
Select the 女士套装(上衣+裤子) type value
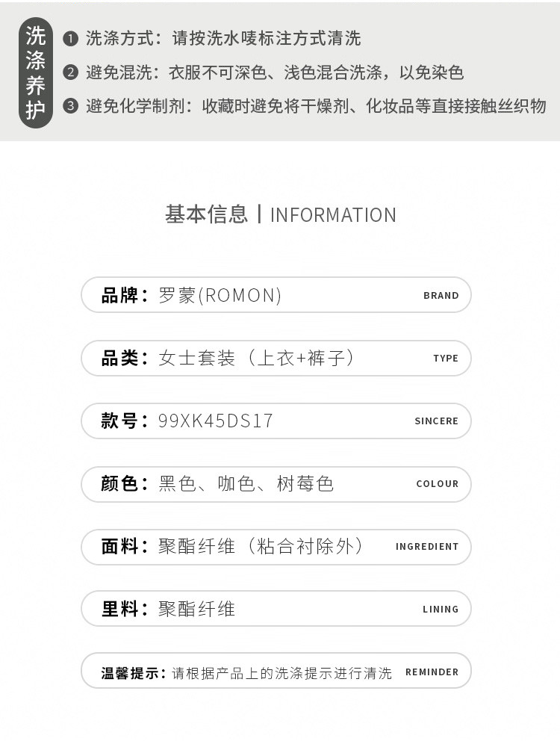click(x=258, y=358)
